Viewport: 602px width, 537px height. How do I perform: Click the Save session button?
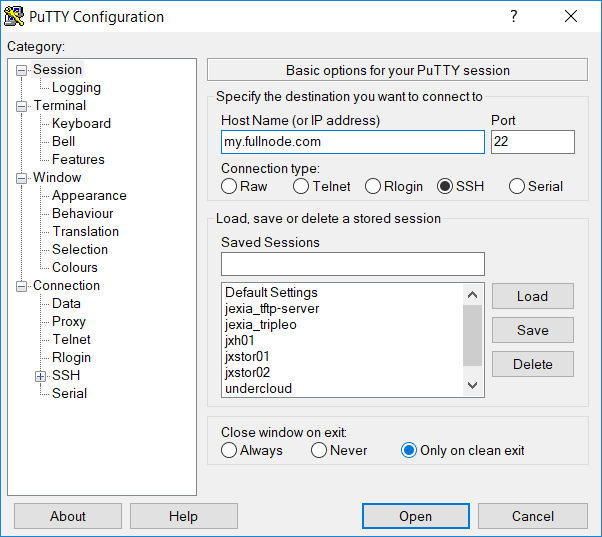click(x=533, y=330)
